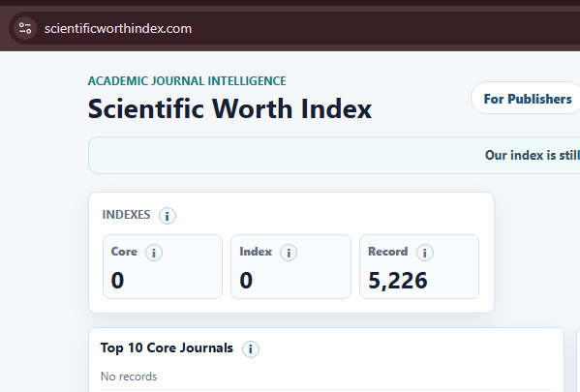Select the scientificworthindex.com URL text

click(118, 29)
